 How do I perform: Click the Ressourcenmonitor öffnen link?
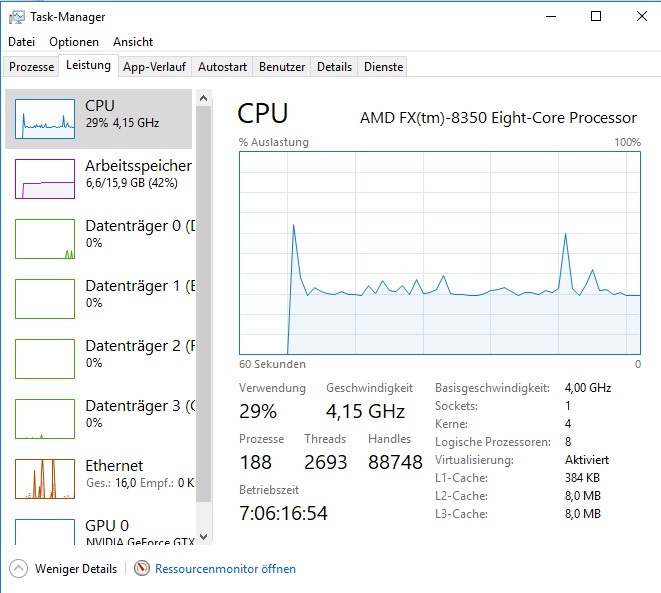[x=225, y=569]
